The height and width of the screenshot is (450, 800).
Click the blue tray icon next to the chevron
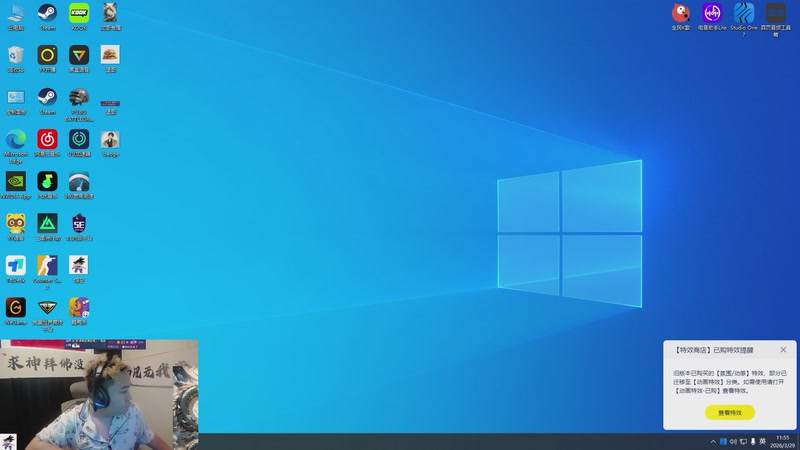723,442
